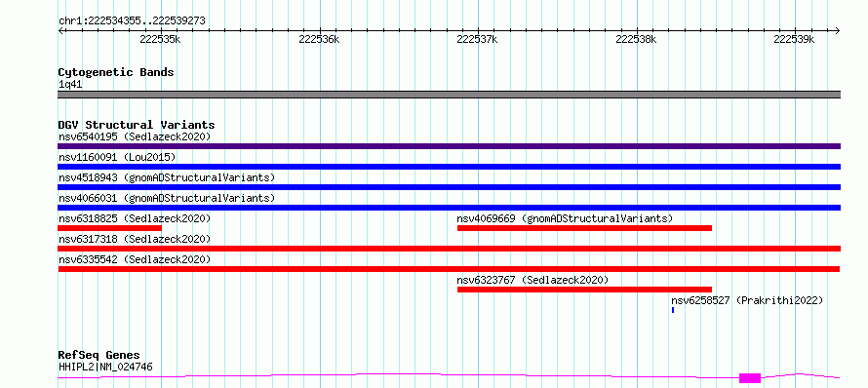Click the nsv6317318 (Sedlazeck2020) label
The height and width of the screenshot is (388, 868).
135,239
